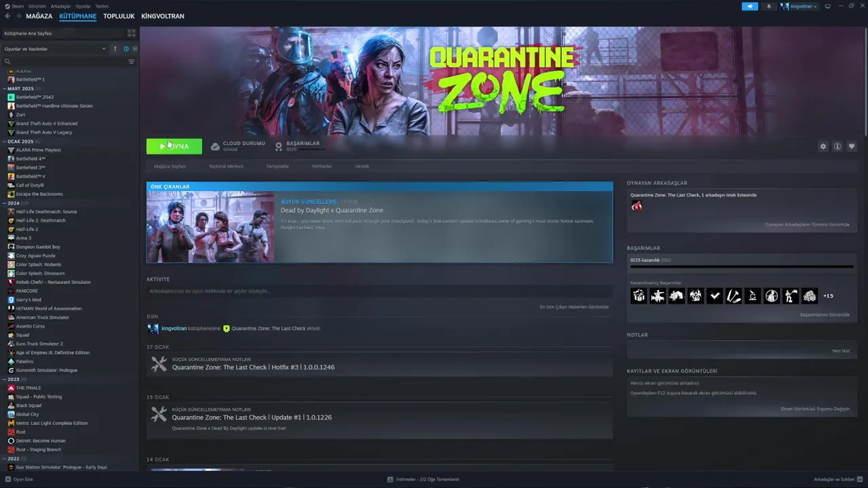Open the Rehberler tab
Screen dimensions: 868x488
point(321,166)
